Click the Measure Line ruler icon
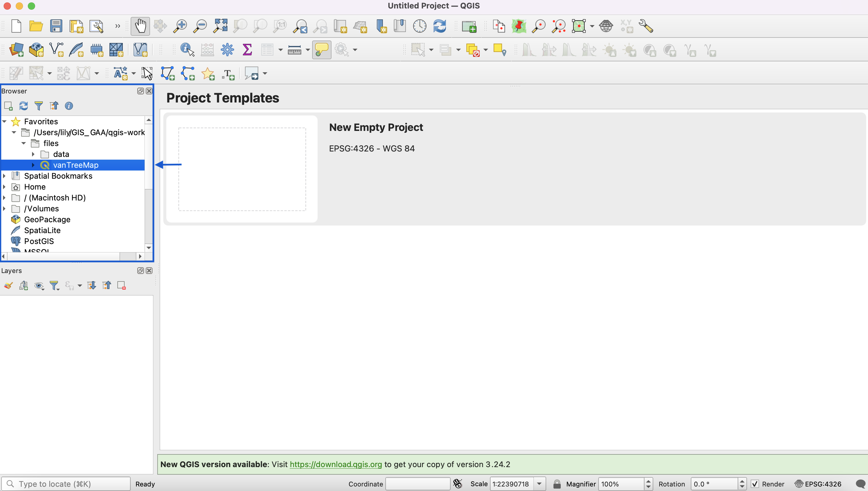The image size is (868, 491). point(294,50)
